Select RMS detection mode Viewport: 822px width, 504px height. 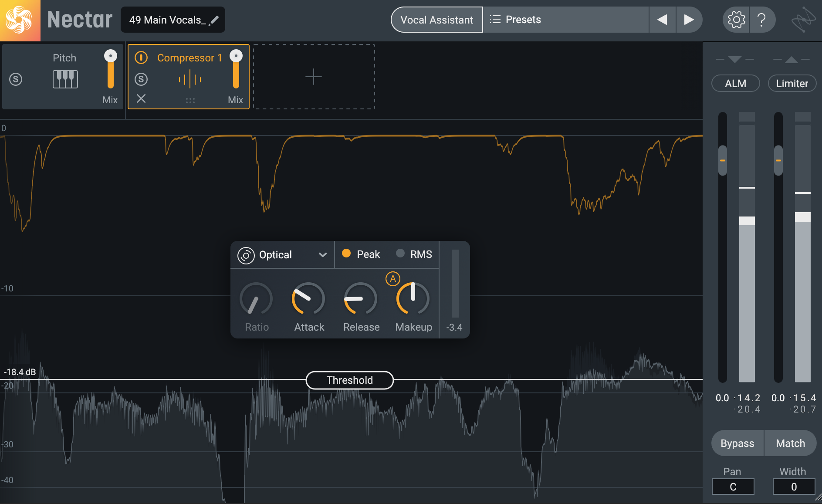tap(414, 254)
